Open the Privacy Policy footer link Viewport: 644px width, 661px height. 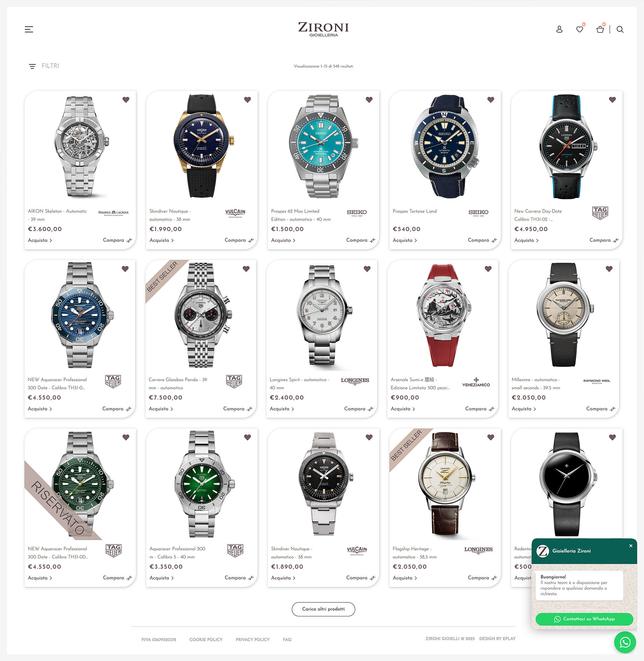tap(253, 639)
